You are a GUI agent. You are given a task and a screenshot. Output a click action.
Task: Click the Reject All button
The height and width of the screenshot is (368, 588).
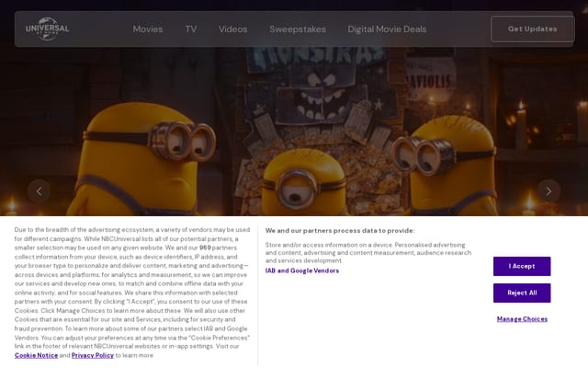tap(522, 293)
